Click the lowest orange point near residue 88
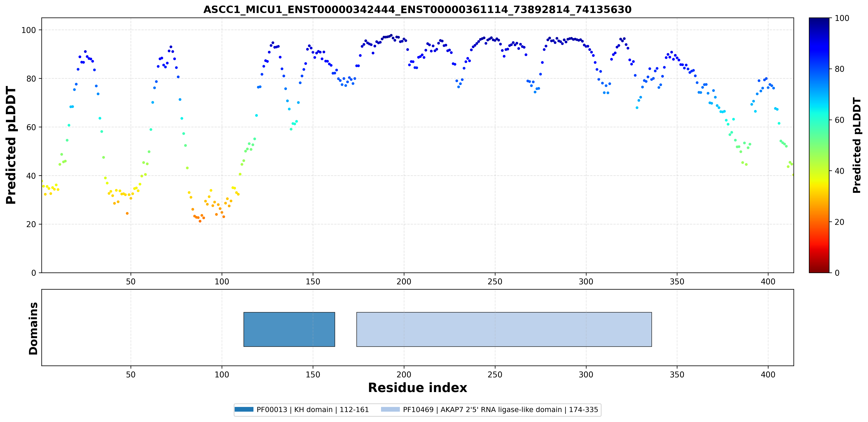 (x=200, y=221)
